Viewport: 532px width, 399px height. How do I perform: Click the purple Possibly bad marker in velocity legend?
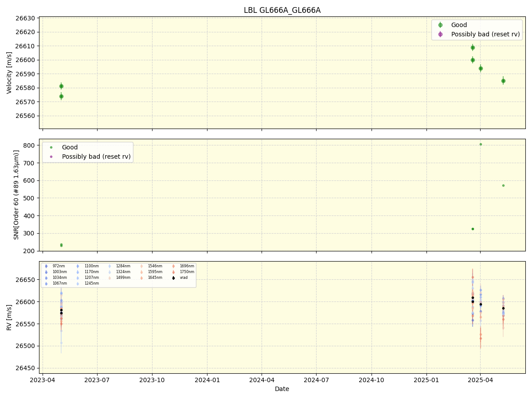(440, 34)
